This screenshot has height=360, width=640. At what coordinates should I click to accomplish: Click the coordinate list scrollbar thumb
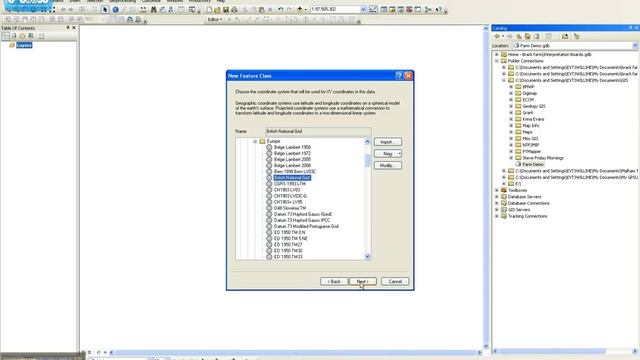(x=367, y=160)
